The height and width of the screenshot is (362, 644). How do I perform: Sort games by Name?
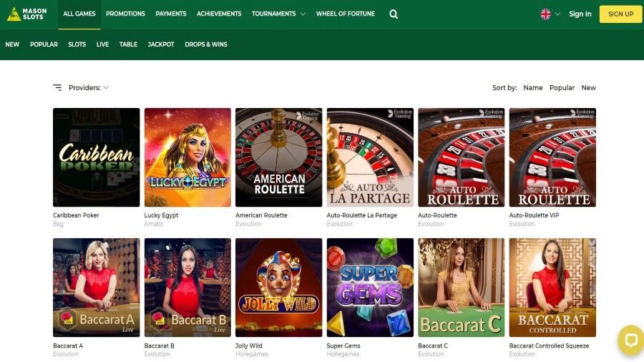coord(533,87)
